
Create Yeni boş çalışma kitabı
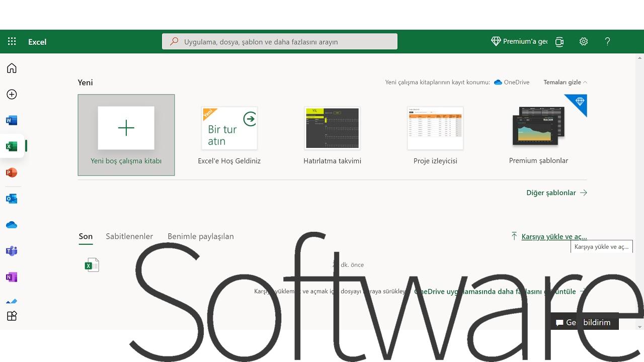click(126, 135)
